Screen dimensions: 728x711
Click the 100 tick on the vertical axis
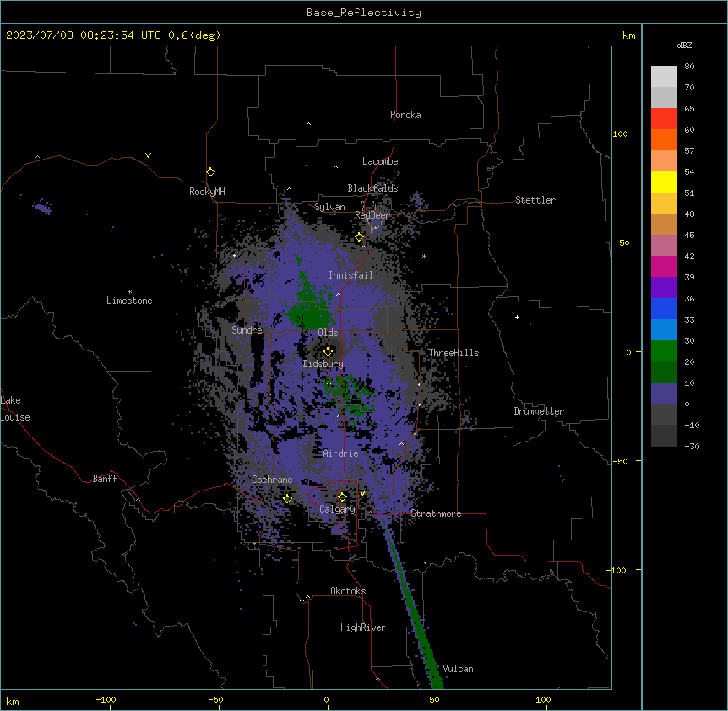coord(620,133)
